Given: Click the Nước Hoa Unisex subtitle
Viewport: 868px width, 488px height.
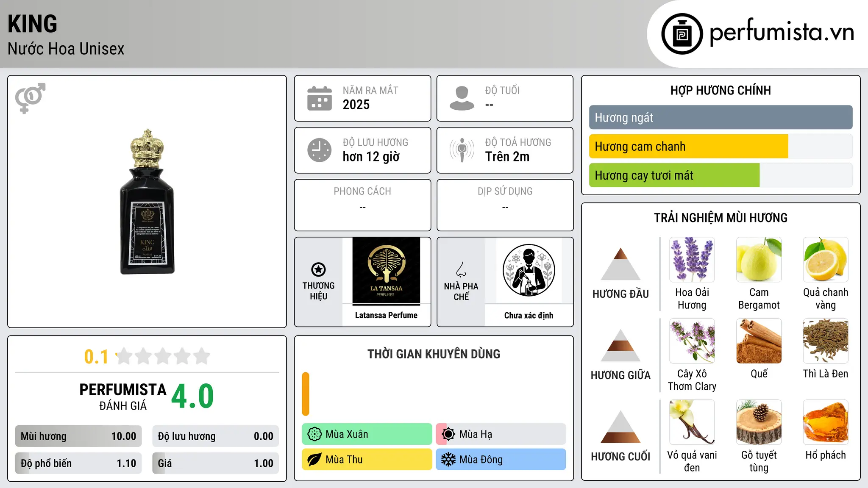Looking at the screenshot, I should coord(66,49).
